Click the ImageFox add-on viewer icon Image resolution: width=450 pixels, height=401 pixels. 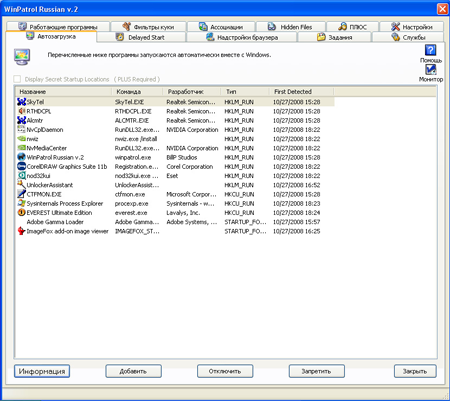(x=21, y=231)
